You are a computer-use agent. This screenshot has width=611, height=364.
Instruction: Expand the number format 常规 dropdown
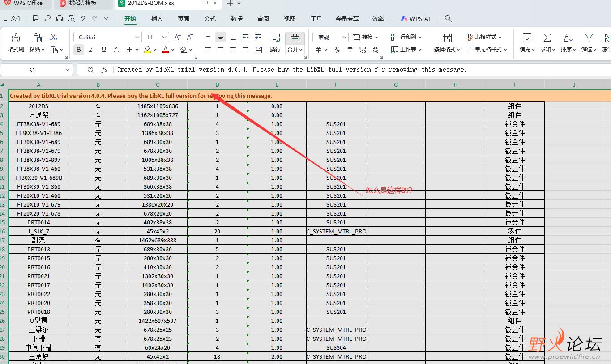[x=344, y=37]
